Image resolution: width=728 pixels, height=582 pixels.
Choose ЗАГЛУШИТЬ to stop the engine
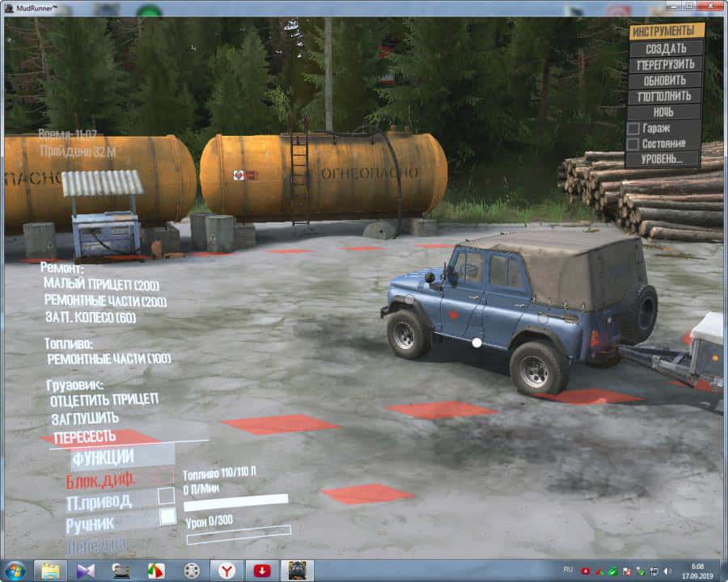pyautogui.click(x=85, y=418)
